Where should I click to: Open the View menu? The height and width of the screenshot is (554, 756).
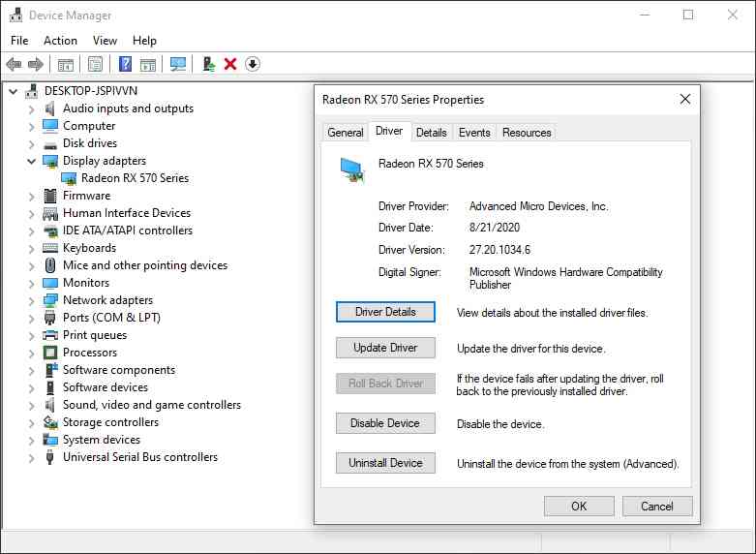point(105,41)
